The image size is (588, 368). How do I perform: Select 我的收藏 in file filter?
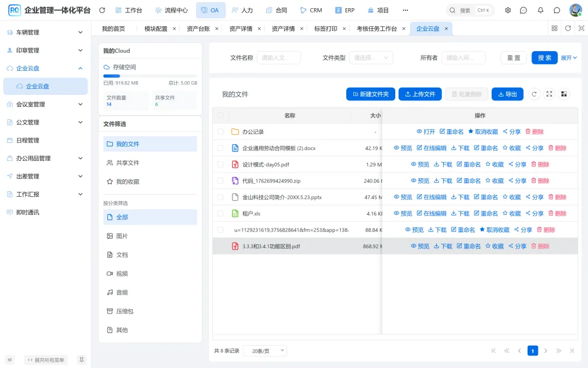pos(150,182)
